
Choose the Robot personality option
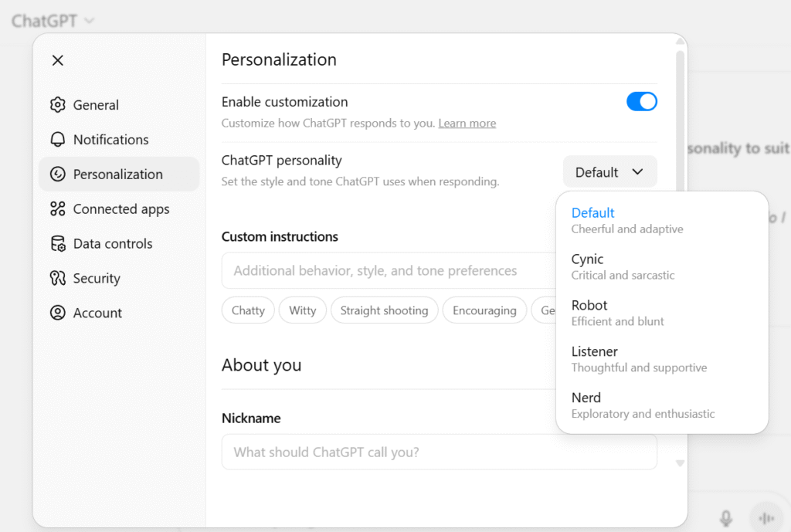[x=617, y=313]
